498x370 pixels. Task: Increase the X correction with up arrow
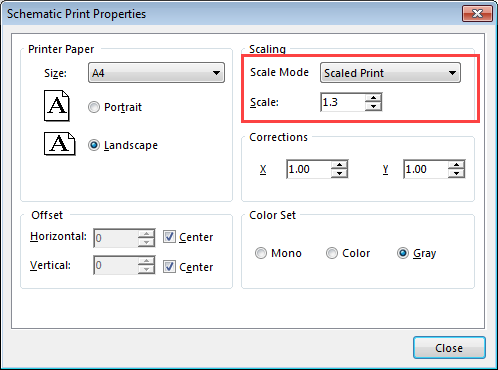click(339, 165)
